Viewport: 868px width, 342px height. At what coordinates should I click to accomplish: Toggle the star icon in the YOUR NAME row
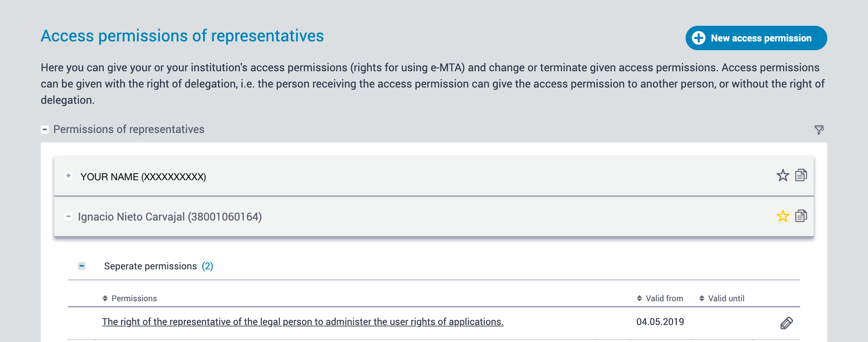point(783,175)
